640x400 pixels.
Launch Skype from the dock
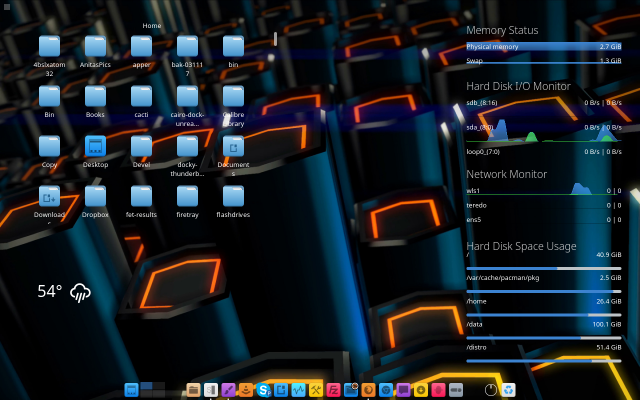pyautogui.click(x=264, y=389)
